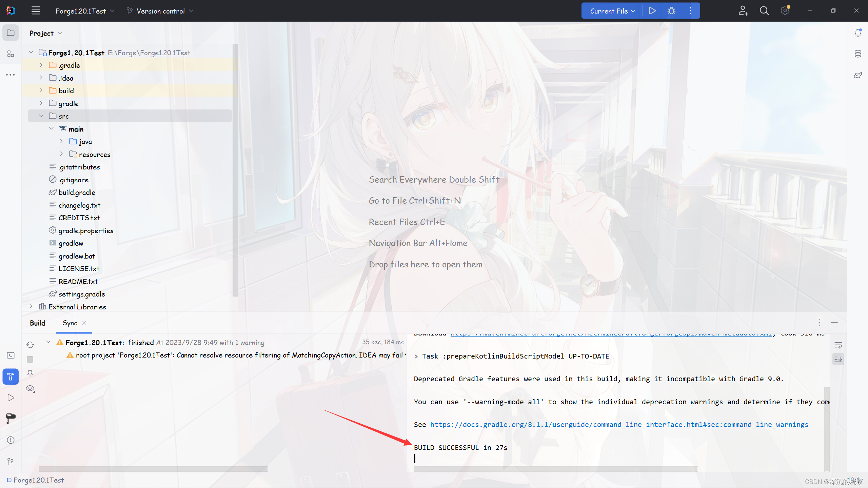This screenshot has width=868, height=488.
Task: Open the Structure tool window icon
Action: (11, 54)
